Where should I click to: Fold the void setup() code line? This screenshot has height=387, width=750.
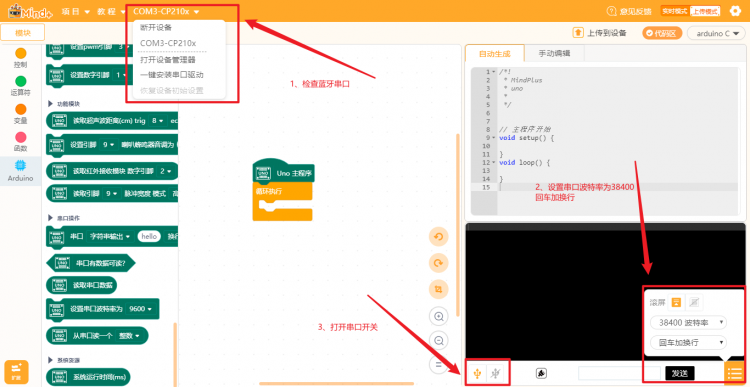[x=494, y=138]
